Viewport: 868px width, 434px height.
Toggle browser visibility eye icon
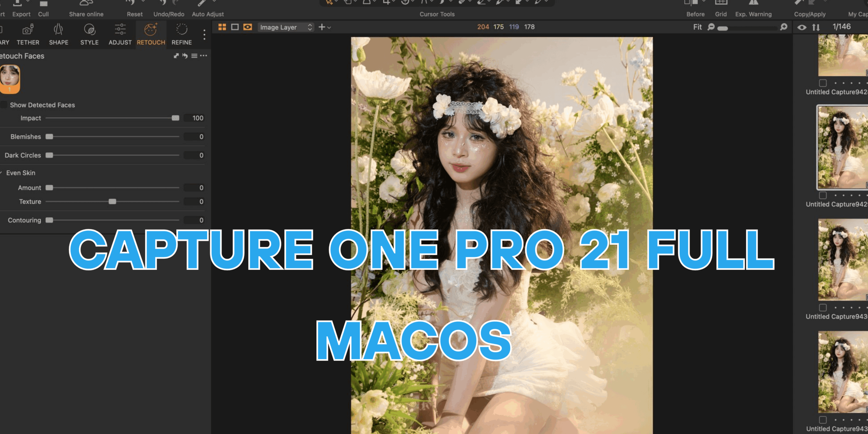pos(802,27)
